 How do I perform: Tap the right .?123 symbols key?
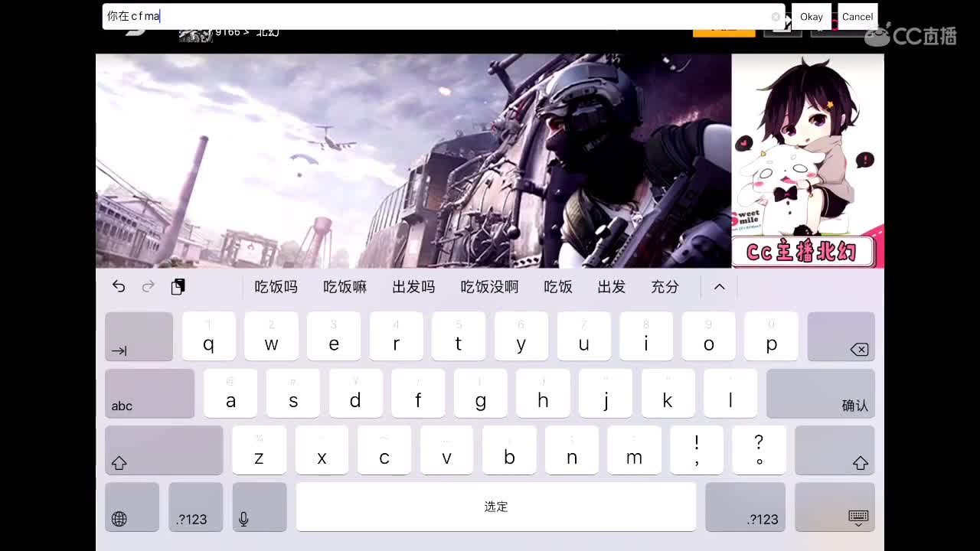pyautogui.click(x=745, y=507)
